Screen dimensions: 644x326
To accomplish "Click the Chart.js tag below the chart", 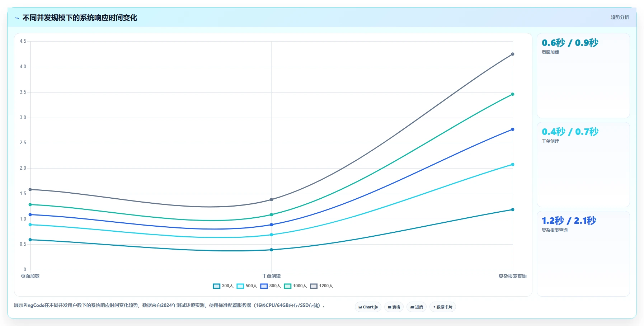I will [368, 307].
